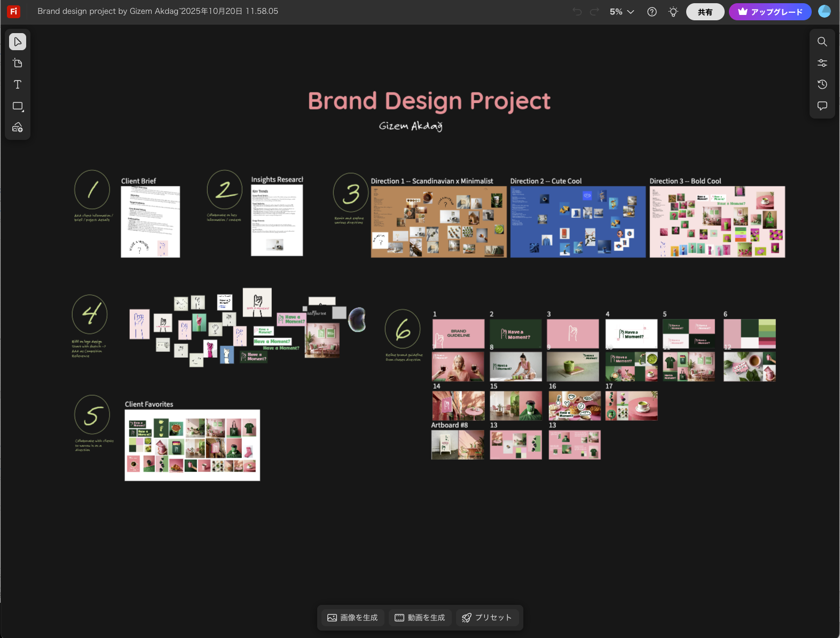Select 画像を生成 in bottom bar
Image resolution: width=840 pixels, height=638 pixels.
pyautogui.click(x=352, y=618)
